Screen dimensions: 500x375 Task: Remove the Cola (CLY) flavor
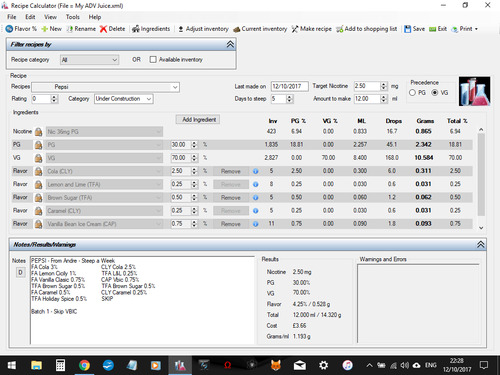231,171
